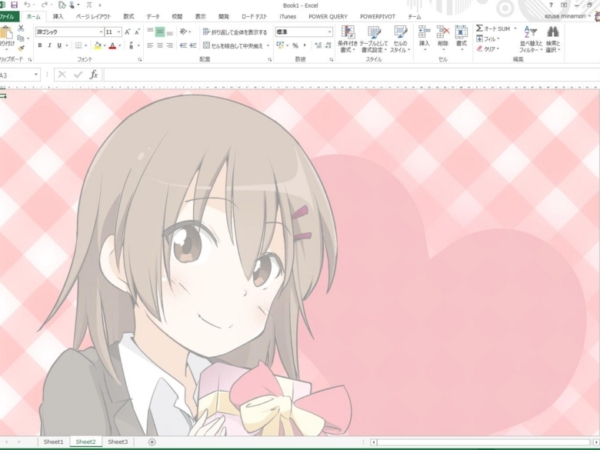Open Cell Styles gallery
The height and width of the screenshot is (450, 600).
[x=400, y=39]
